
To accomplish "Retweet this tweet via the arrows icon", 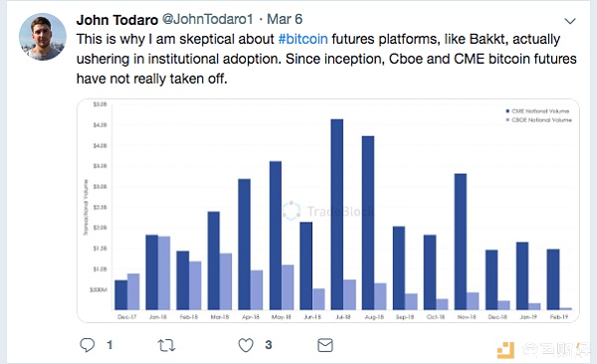I will pos(166,345).
